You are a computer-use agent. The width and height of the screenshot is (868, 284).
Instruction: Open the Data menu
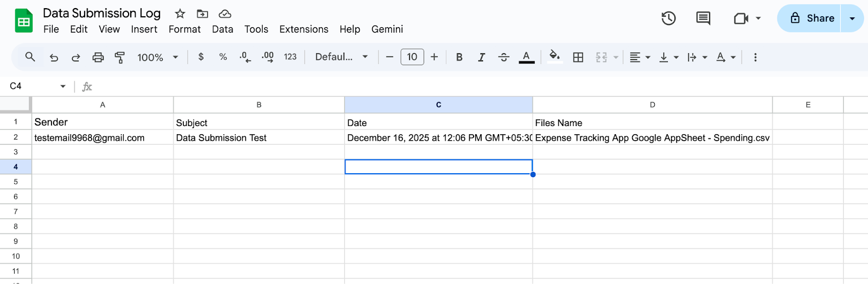point(222,29)
